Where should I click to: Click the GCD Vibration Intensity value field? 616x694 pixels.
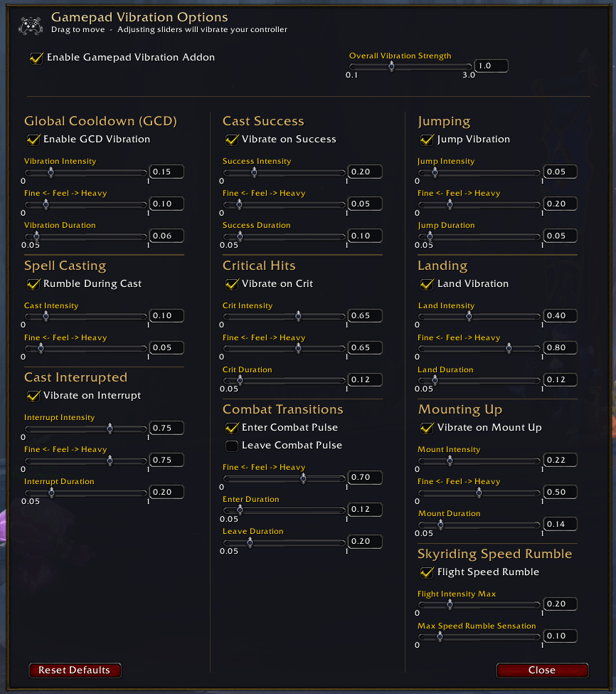[166, 172]
